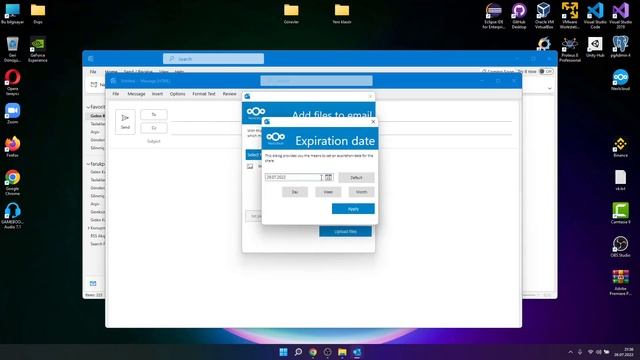Collapse the Favorites folder group

(88, 107)
